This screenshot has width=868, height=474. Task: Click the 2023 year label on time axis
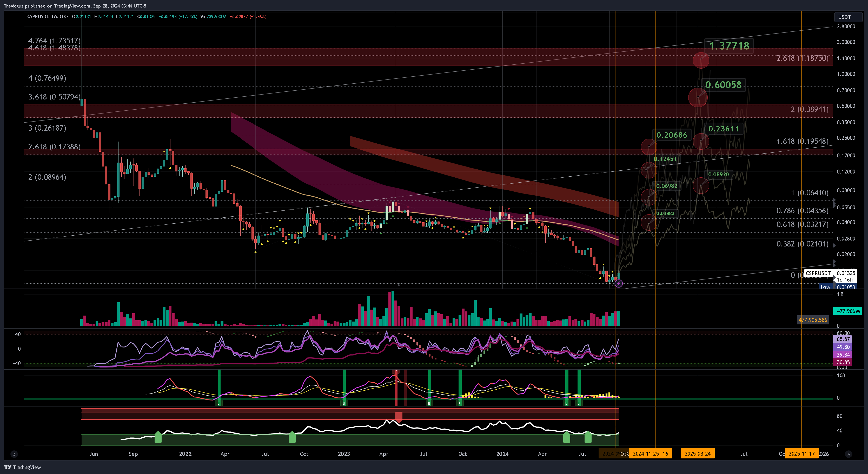coord(344,454)
